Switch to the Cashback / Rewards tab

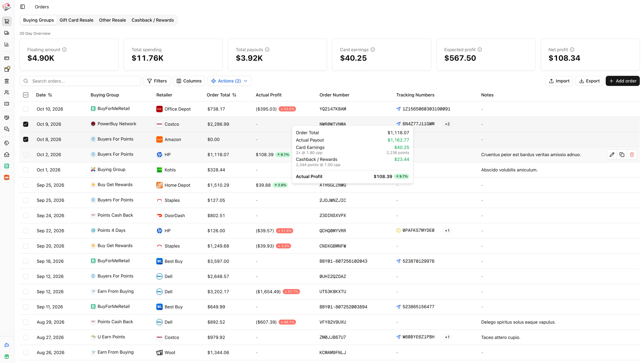(153, 20)
